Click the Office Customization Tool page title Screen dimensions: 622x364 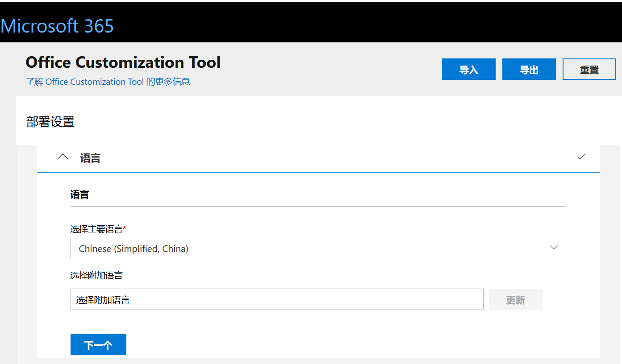tap(123, 62)
